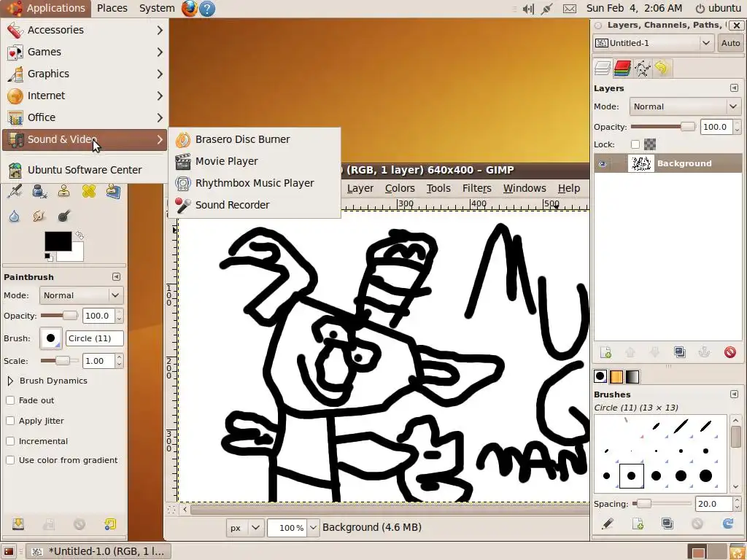Expand Brush Dynamics section
Image resolution: width=747 pixels, height=560 pixels.
tap(10, 381)
